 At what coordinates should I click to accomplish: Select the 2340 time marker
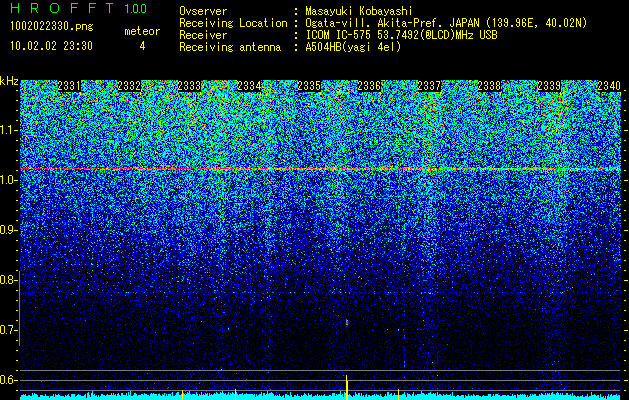point(609,86)
